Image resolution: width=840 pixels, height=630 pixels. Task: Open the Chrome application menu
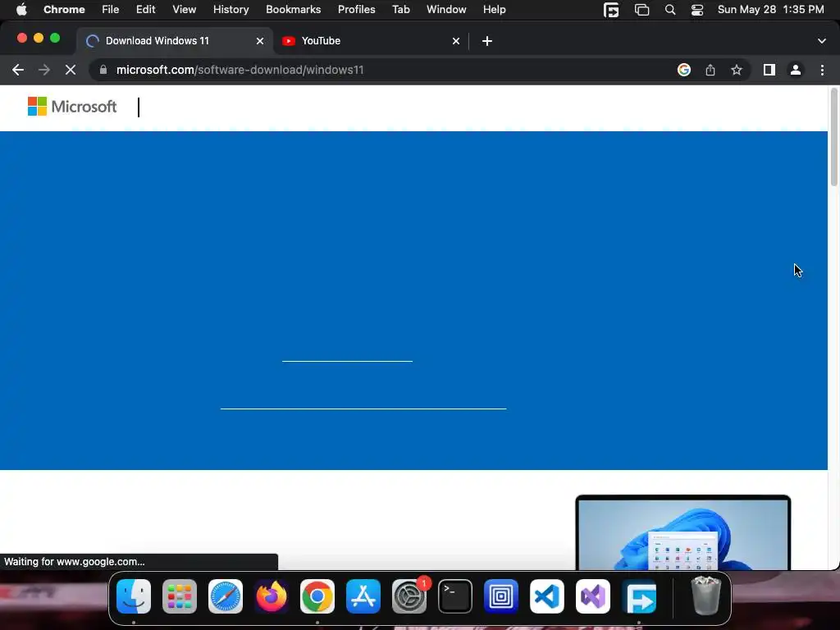click(x=64, y=9)
